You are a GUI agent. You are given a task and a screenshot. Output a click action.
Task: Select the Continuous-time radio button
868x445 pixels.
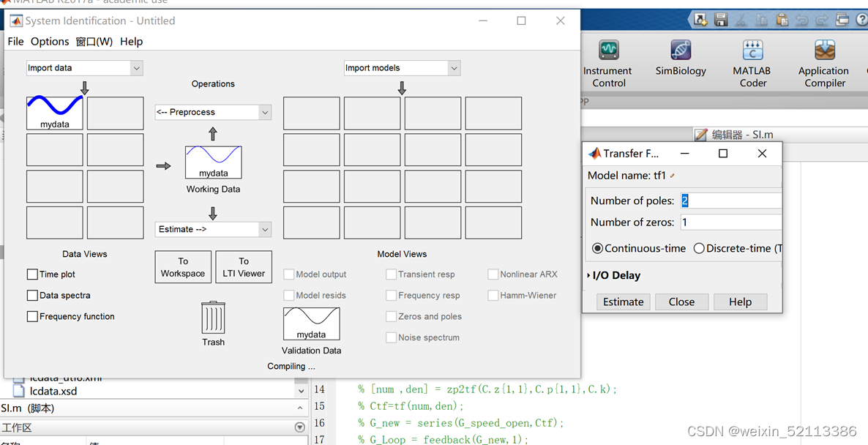(597, 249)
